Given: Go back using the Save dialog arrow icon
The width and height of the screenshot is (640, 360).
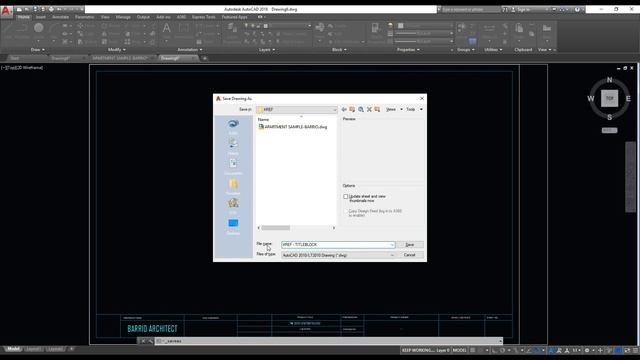Looking at the screenshot, I should (x=344, y=109).
